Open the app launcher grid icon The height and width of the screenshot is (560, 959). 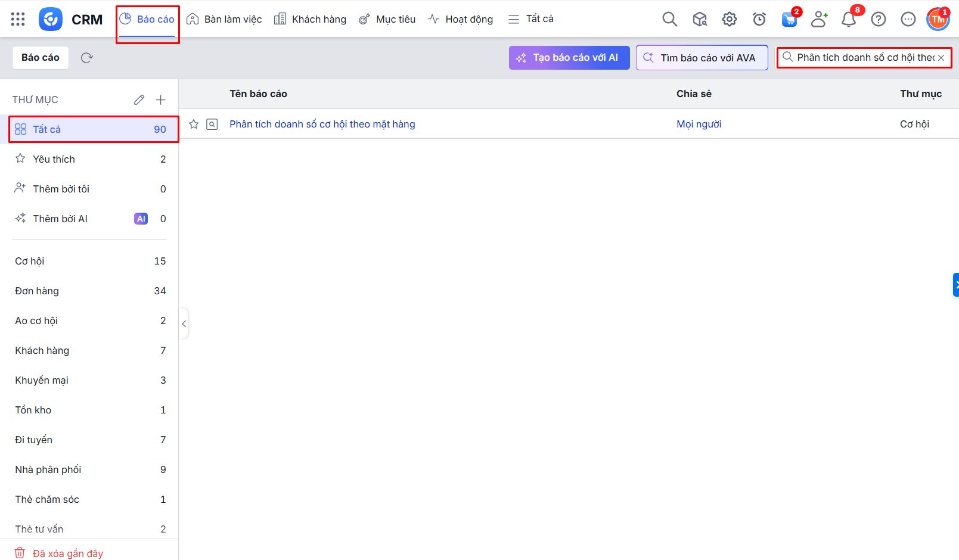18,19
